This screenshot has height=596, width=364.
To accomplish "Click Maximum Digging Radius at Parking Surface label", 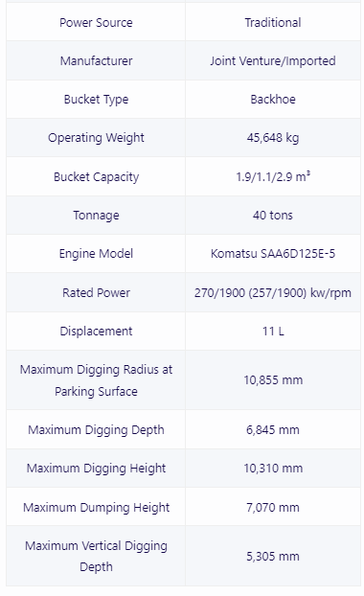I will pyautogui.click(x=96, y=380).
